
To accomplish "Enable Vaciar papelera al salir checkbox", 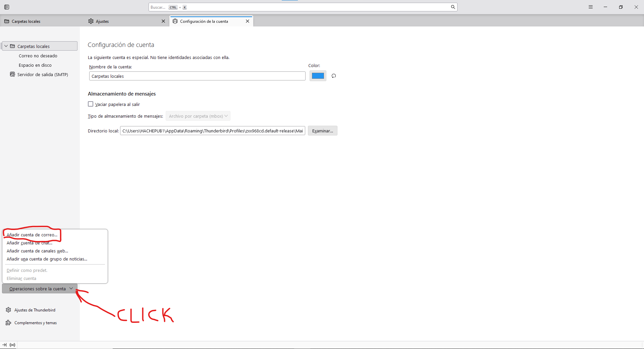I will (91, 104).
